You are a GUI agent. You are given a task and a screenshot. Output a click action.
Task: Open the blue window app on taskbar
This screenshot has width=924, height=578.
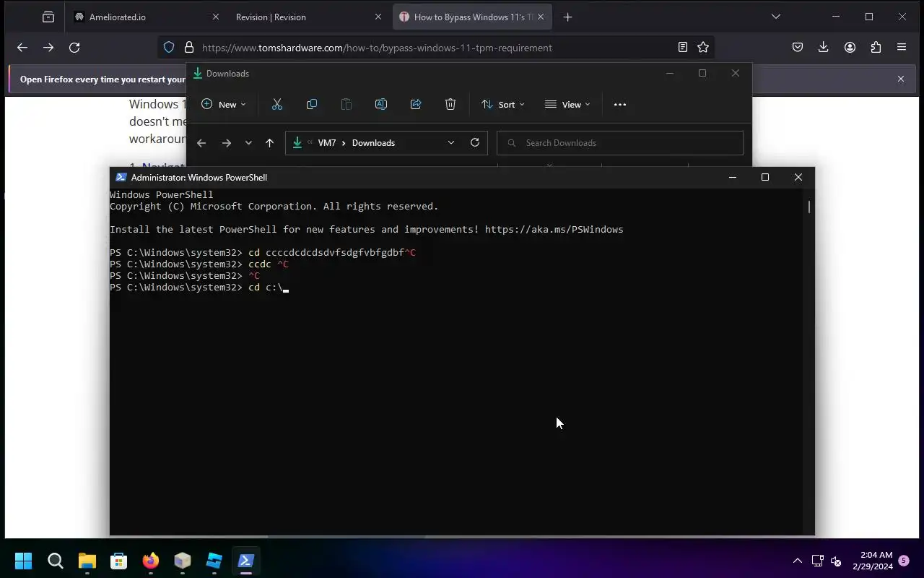[x=214, y=561]
